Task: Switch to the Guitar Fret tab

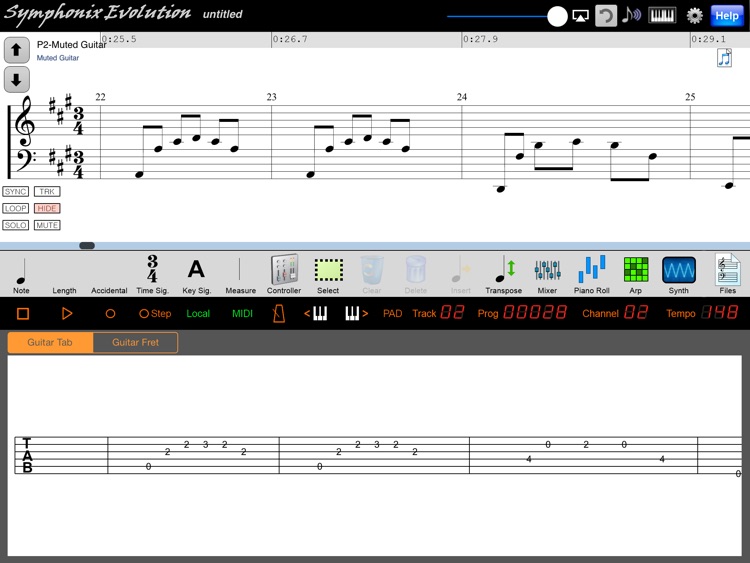Action: pos(135,342)
